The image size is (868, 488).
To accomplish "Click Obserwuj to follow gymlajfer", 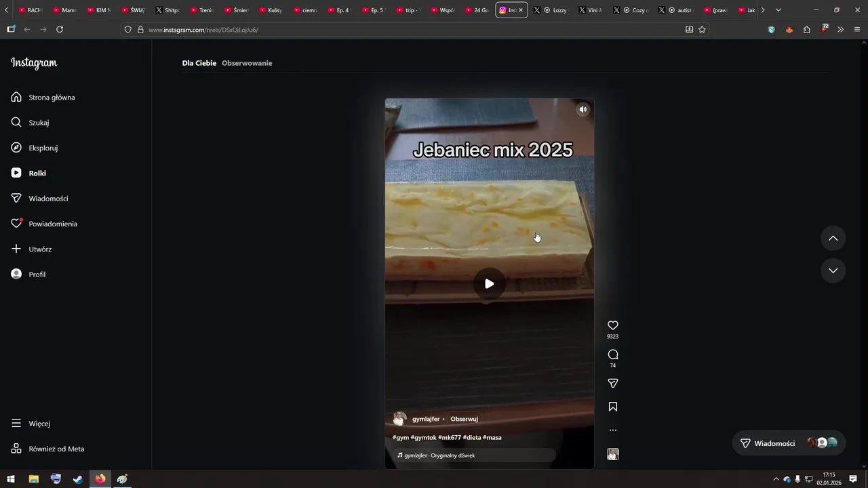I will tap(465, 419).
